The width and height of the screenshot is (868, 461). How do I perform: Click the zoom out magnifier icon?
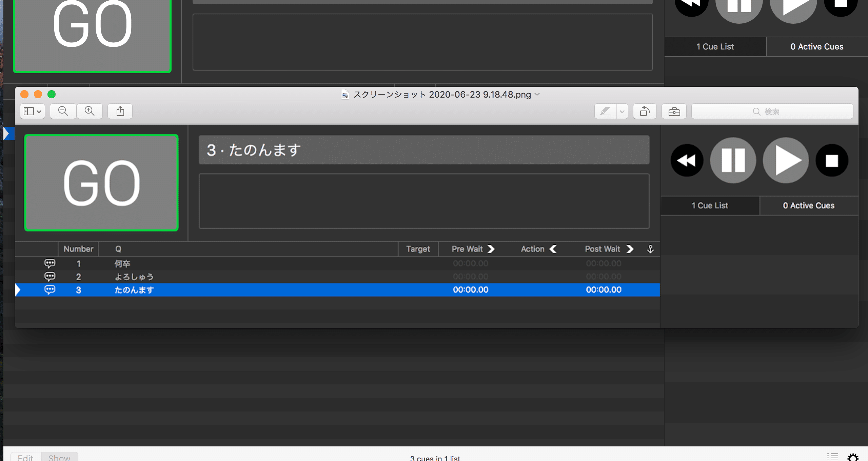[x=63, y=111]
